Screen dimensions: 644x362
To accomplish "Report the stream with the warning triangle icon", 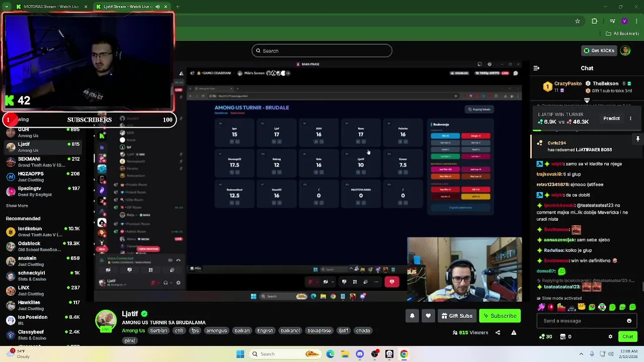I will click(x=514, y=332).
